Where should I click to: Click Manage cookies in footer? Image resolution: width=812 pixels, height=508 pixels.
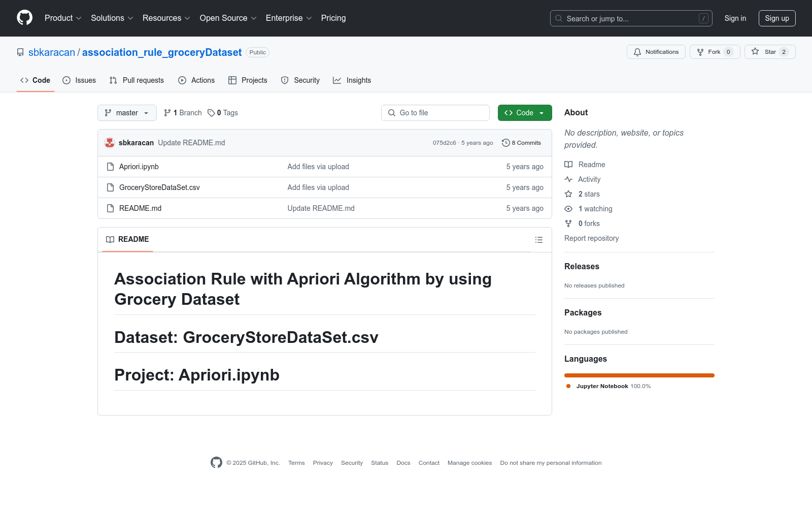(x=469, y=463)
